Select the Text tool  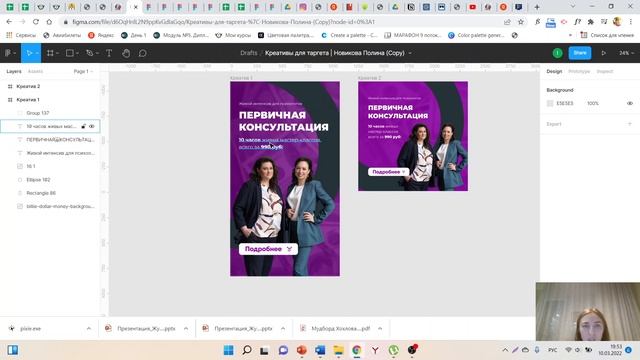point(109,53)
